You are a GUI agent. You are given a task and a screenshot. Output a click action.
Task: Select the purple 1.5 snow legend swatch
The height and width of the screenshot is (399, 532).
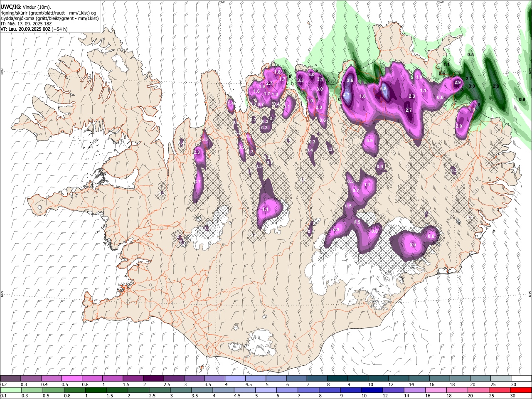[133, 379]
